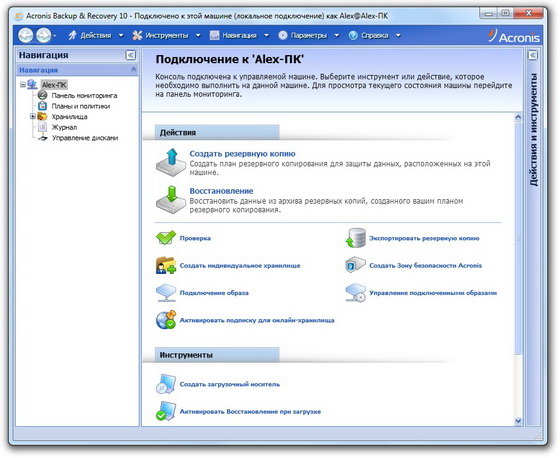Click the Активировать подписку globe icon
Image resolution: width=560 pixels, height=458 pixels.
coord(166,320)
